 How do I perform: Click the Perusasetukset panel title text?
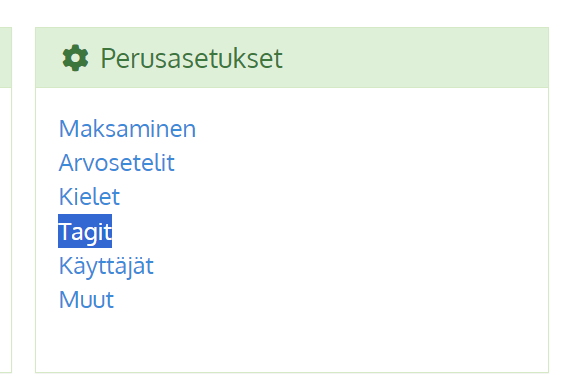click(191, 58)
